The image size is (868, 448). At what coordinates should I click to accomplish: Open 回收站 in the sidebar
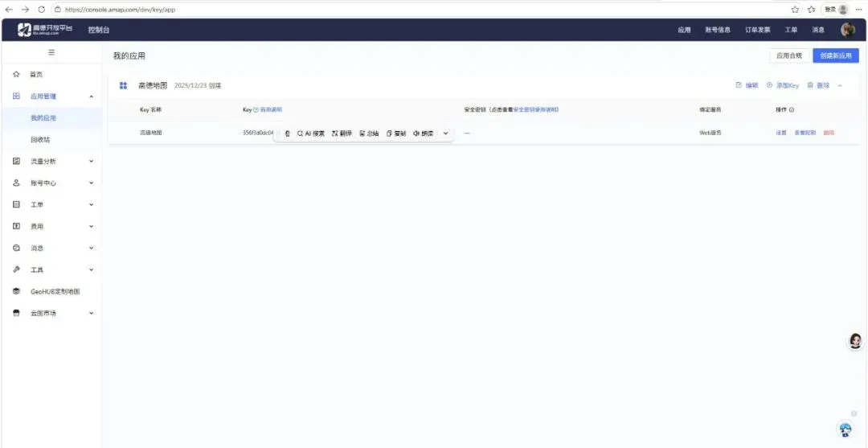[x=40, y=140]
